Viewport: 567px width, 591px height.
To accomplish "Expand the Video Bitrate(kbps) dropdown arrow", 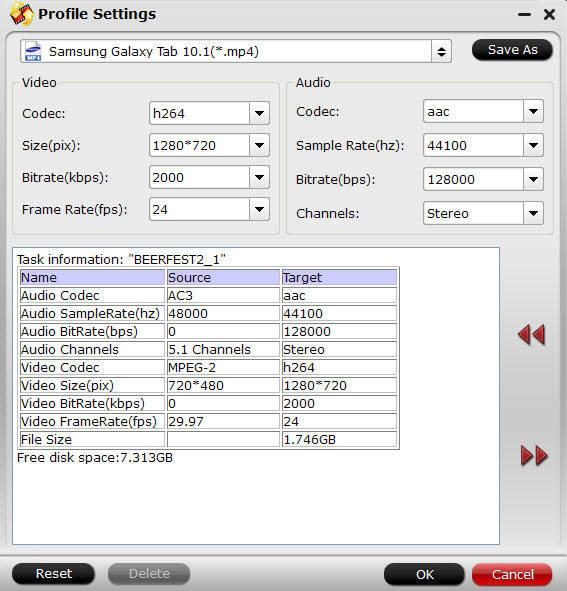I will pos(259,177).
